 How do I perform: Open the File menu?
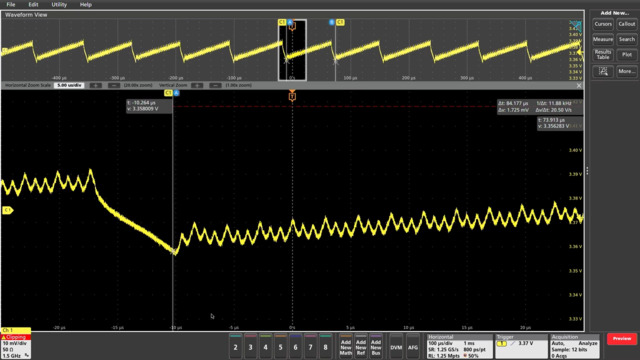coord(11,4)
